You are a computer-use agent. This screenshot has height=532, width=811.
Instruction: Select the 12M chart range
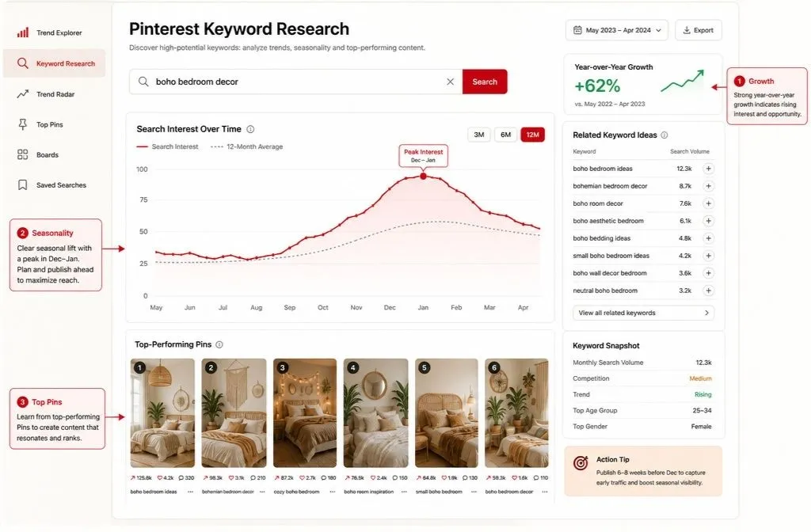pos(533,135)
